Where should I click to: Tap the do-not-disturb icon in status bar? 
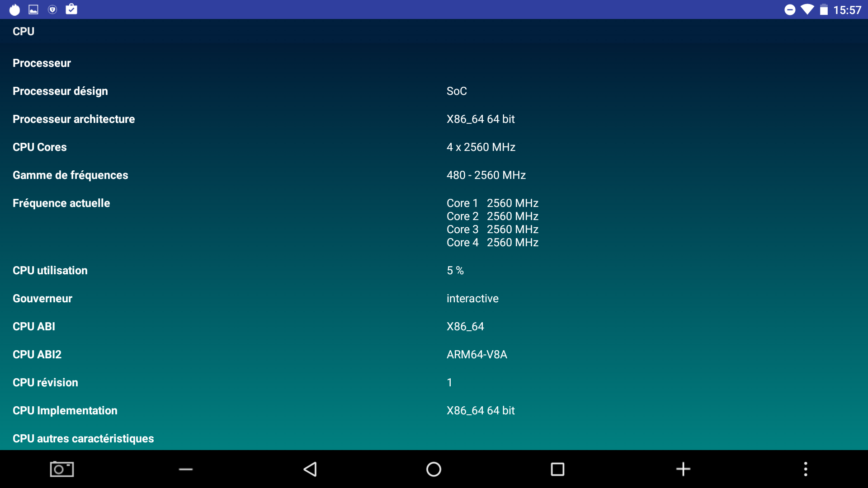(790, 10)
